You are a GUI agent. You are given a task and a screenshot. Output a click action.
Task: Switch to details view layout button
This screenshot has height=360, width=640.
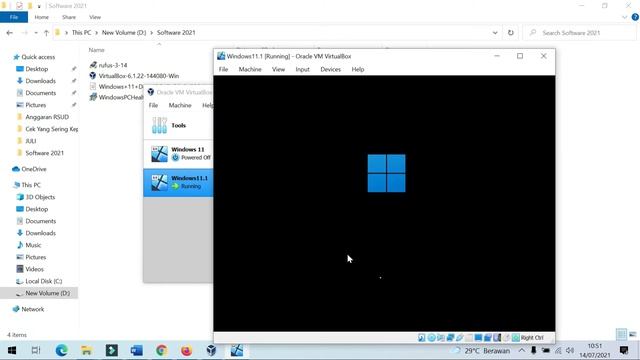pos(621,335)
